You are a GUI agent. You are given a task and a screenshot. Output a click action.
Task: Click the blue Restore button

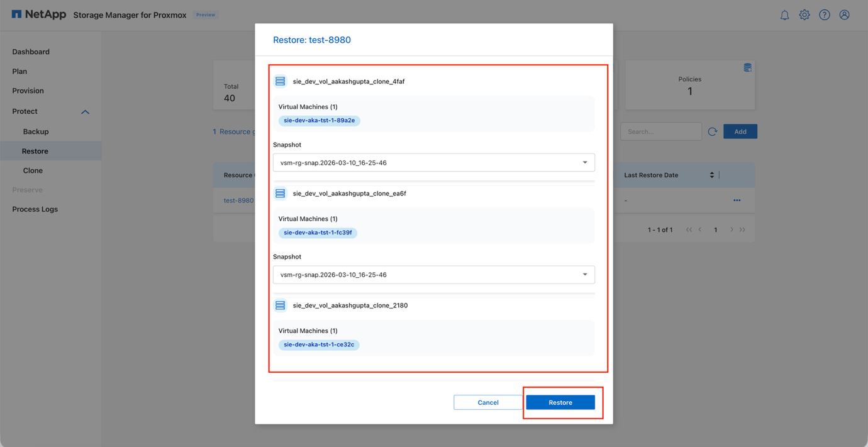pyautogui.click(x=560, y=402)
